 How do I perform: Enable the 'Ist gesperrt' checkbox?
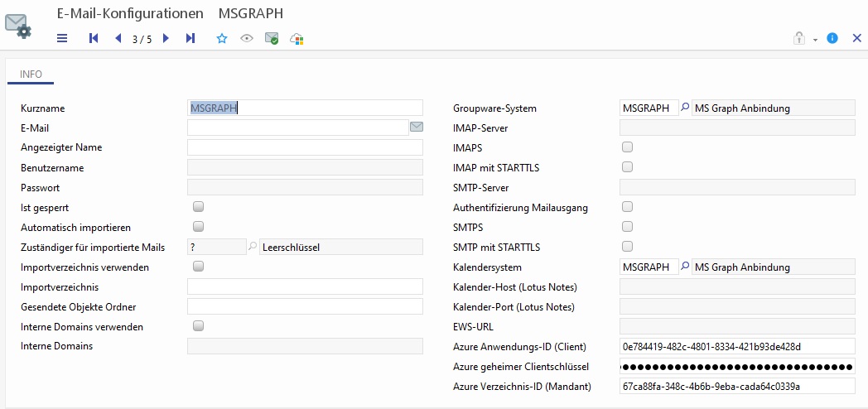coord(198,207)
